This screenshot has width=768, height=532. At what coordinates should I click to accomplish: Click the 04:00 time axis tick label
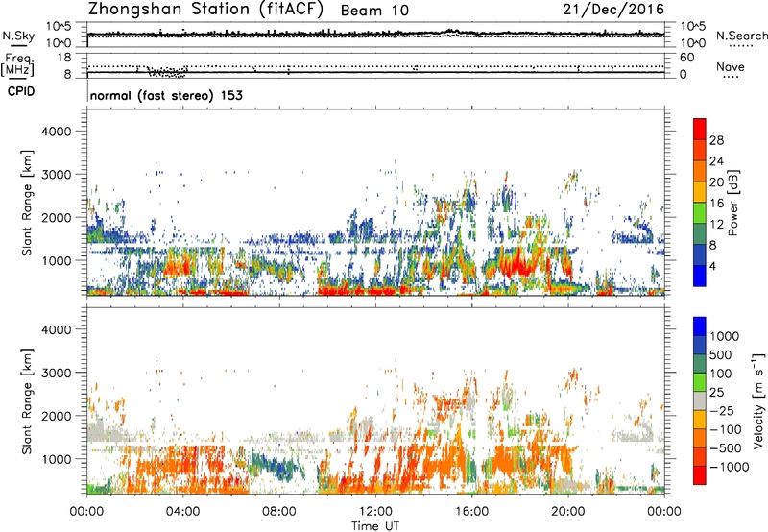point(182,512)
